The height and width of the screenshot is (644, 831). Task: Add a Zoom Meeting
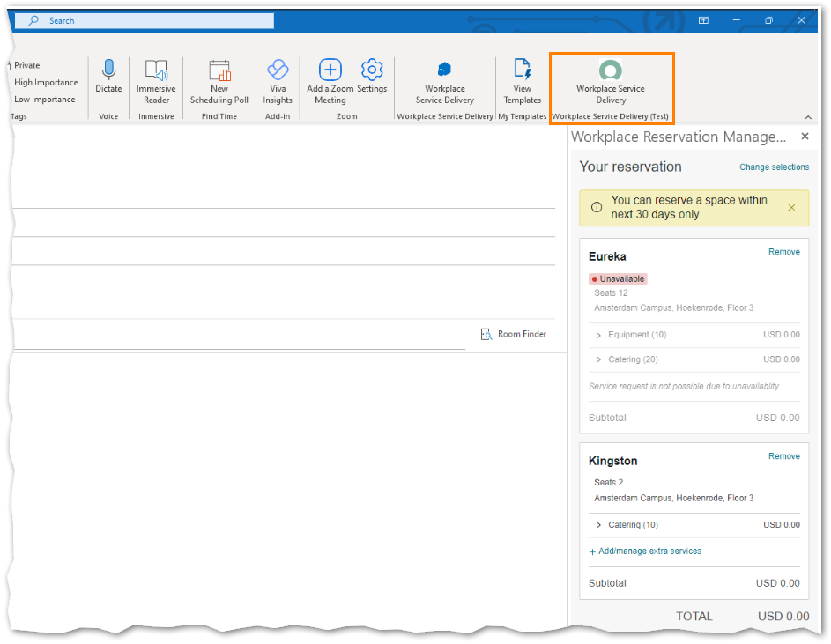(x=330, y=70)
